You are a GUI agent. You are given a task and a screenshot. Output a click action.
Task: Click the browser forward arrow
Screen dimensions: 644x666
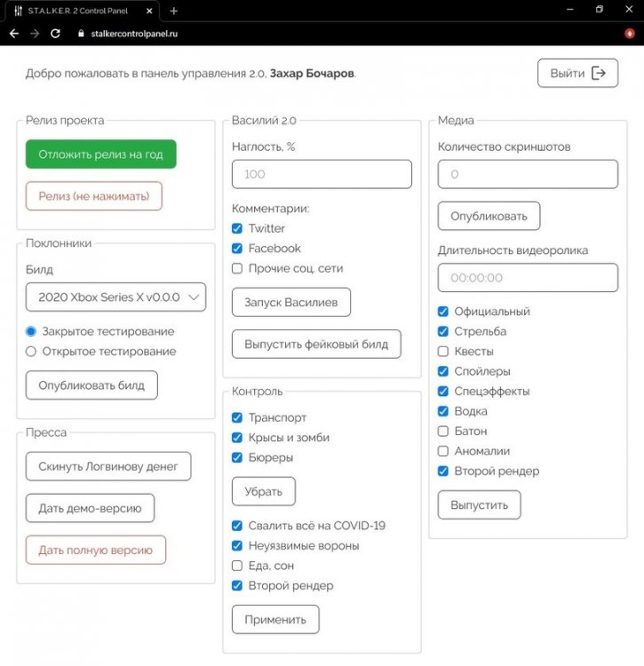(34, 33)
